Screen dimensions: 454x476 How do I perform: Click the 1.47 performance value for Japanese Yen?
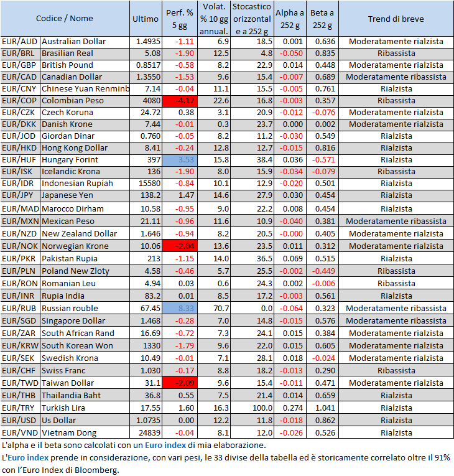point(180,195)
